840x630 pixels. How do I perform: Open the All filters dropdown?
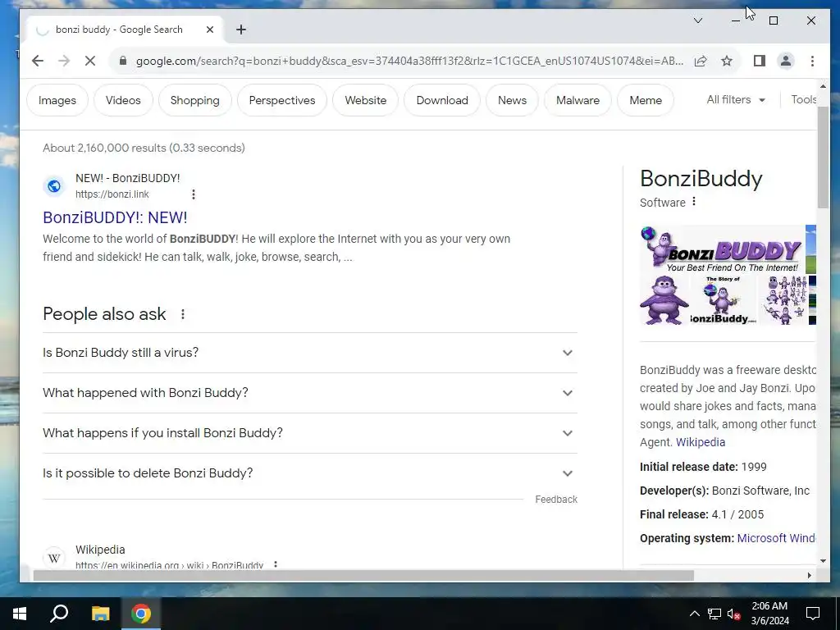[x=736, y=99]
